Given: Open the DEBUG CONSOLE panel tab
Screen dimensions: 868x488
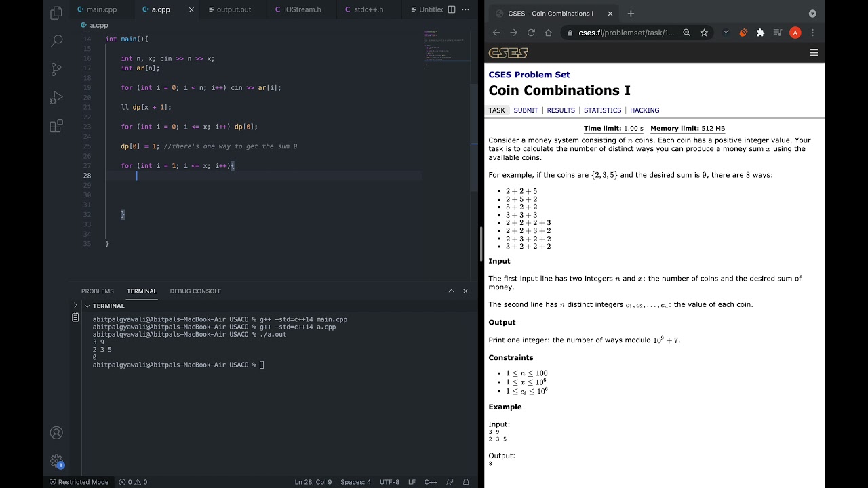Looking at the screenshot, I should click(195, 291).
